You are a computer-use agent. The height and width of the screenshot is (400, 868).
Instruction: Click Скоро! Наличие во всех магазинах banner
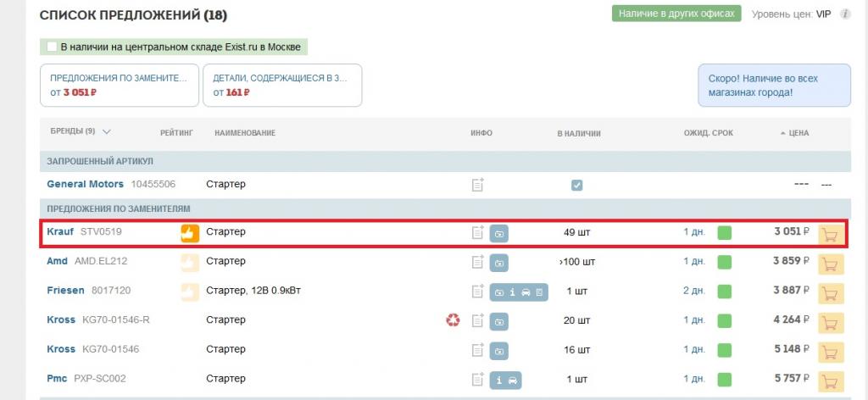click(774, 86)
